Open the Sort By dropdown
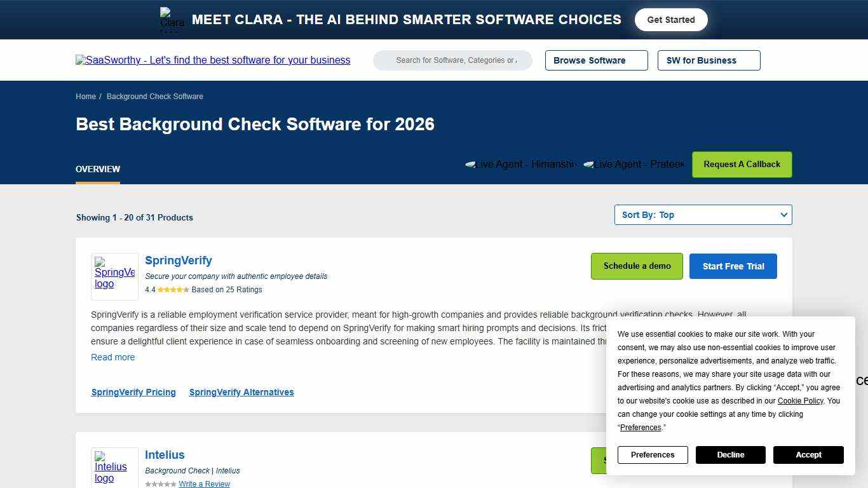 coord(703,215)
